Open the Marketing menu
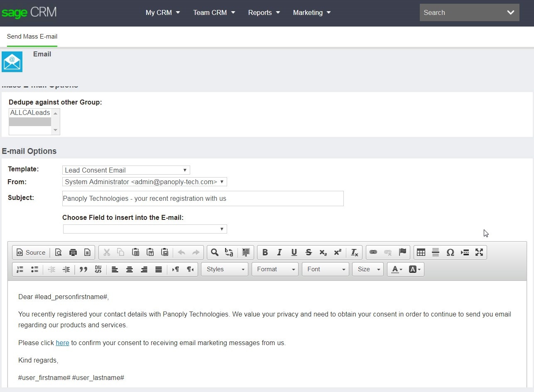Viewport: 534px width, 392px height. click(311, 12)
